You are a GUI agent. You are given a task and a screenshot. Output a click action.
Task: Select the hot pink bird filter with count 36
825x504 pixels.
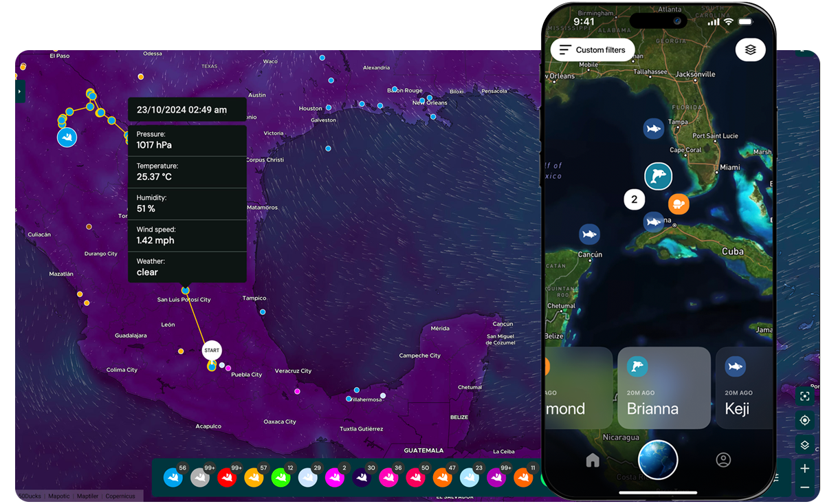[388, 477]
